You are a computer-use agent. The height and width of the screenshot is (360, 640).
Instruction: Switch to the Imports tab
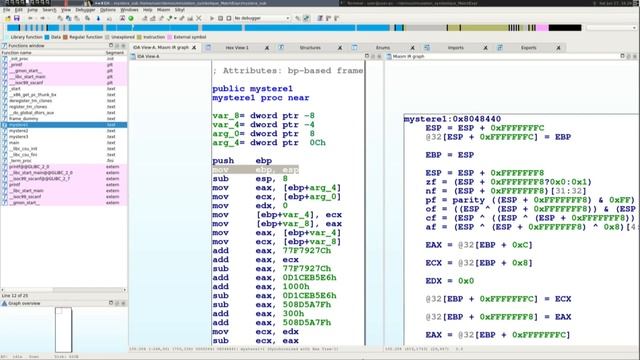[x=456, y=48]
